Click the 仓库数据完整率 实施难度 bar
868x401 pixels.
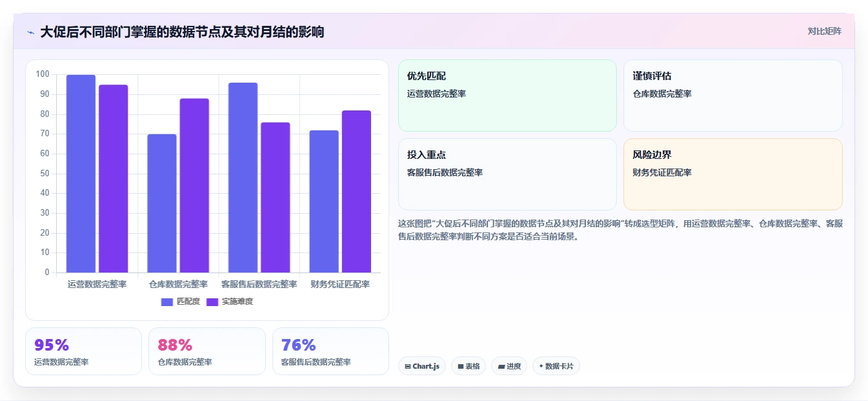click(x=194, y=185)
